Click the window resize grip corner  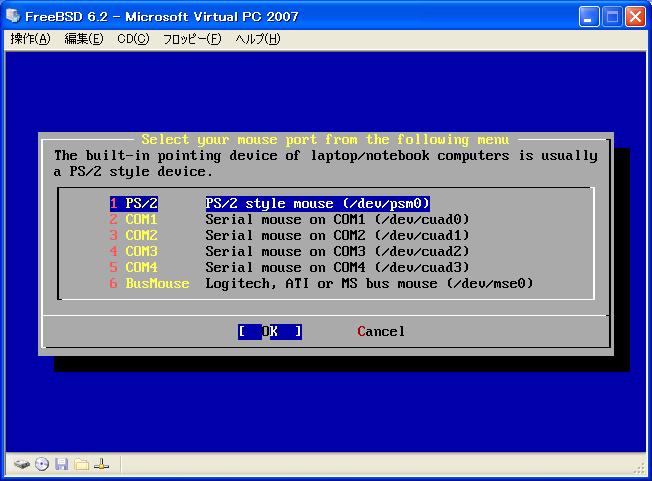640,469
